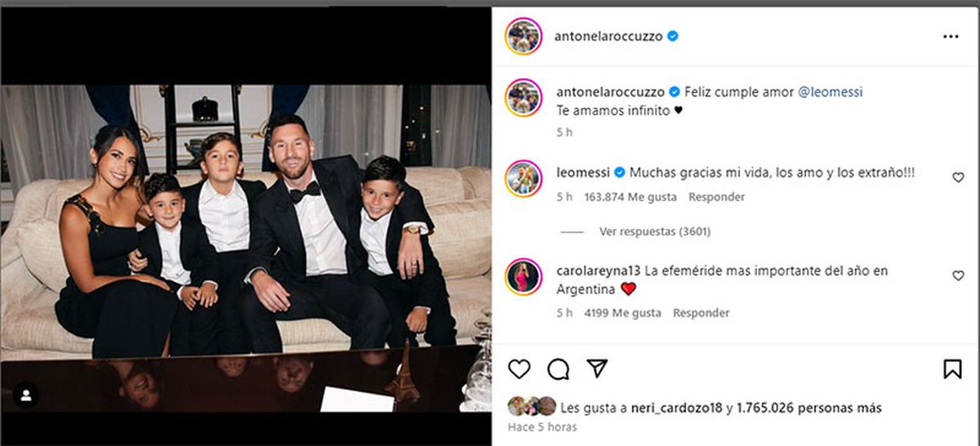The width and height of the screenshot is (980, 446).
Task: Open leomessi's profile avatar in the comments
Action: tap(523, 178)
